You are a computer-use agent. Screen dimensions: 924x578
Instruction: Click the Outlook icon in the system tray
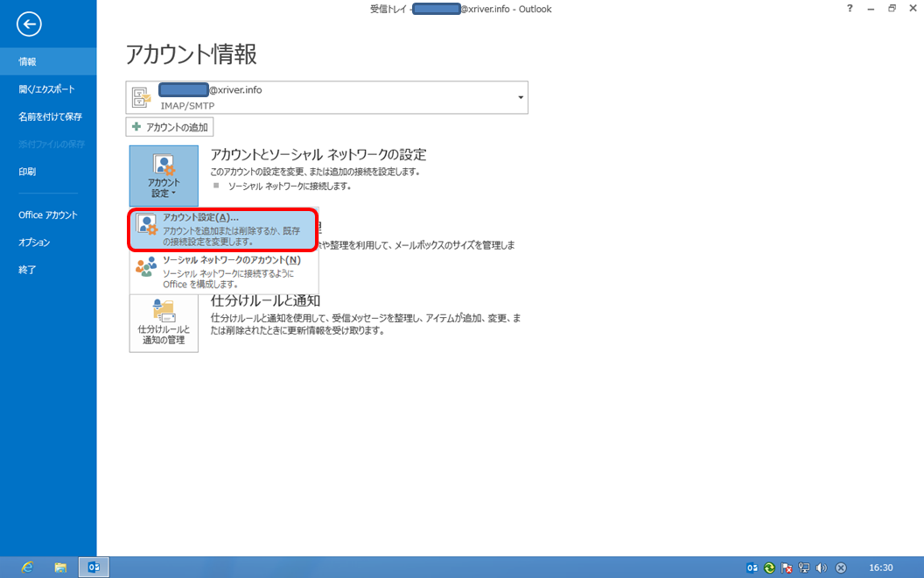[752, 567]
